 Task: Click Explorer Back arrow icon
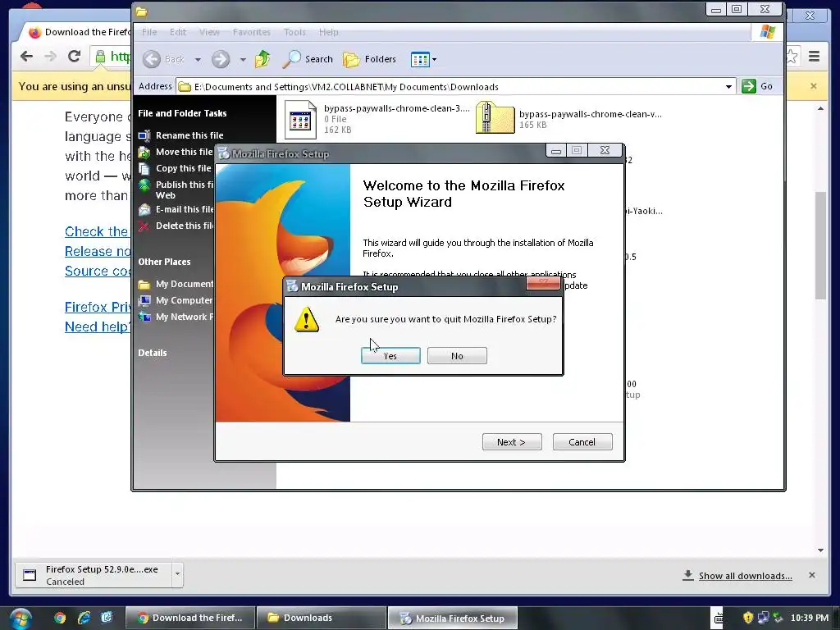coord(152,59)
